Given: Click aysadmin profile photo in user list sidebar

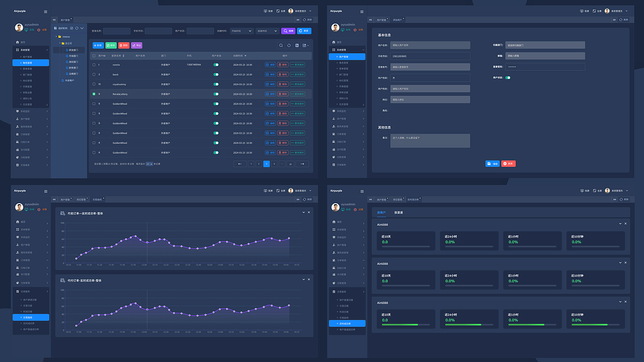Looking at the screenshot, I should [19, 27].
